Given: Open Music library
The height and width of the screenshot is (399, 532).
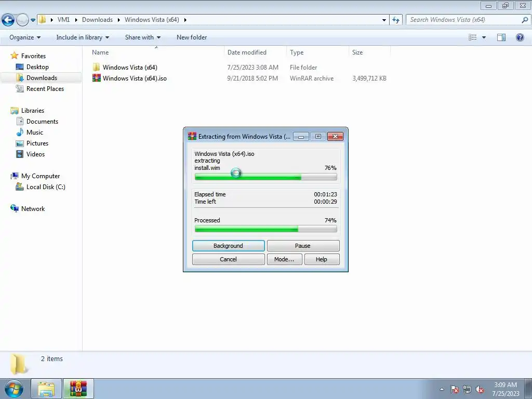Looking at the screenshot, I should pyautogui.click(x=35, y=132).
